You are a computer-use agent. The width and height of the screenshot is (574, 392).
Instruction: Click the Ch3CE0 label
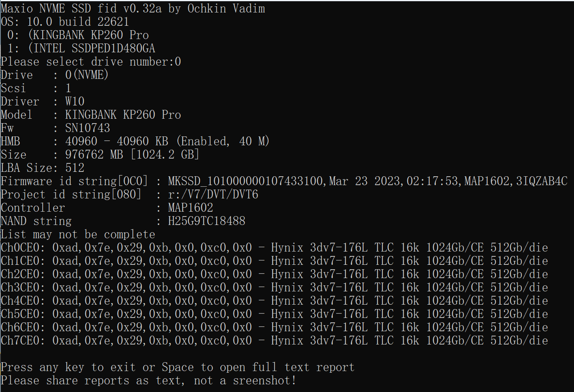23,287
